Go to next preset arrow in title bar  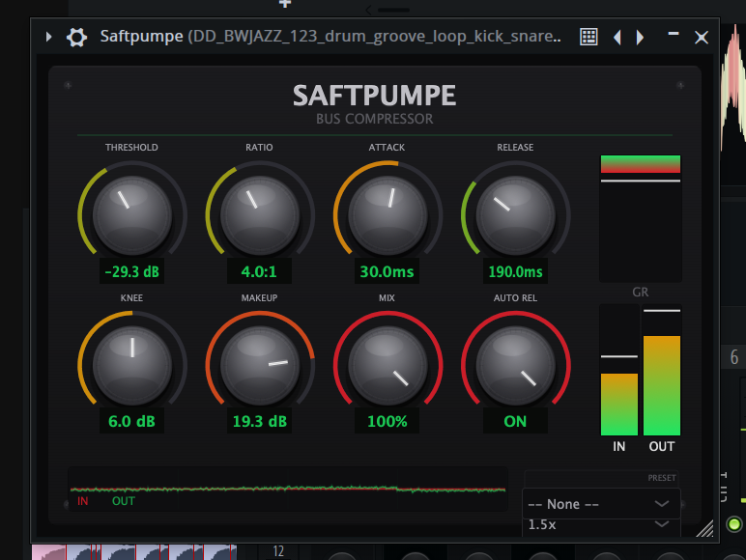click(x=640, y=37)
